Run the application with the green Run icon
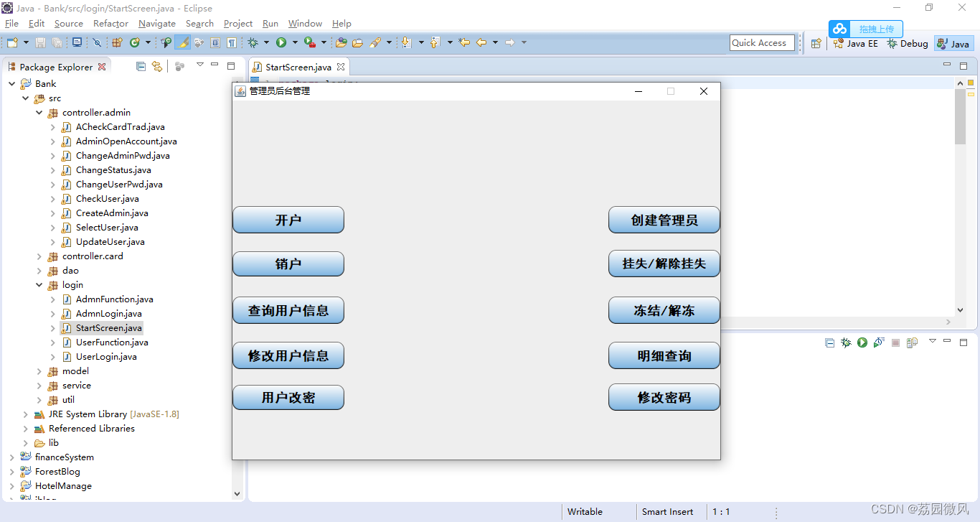The image size is (980, 522). 281,42
